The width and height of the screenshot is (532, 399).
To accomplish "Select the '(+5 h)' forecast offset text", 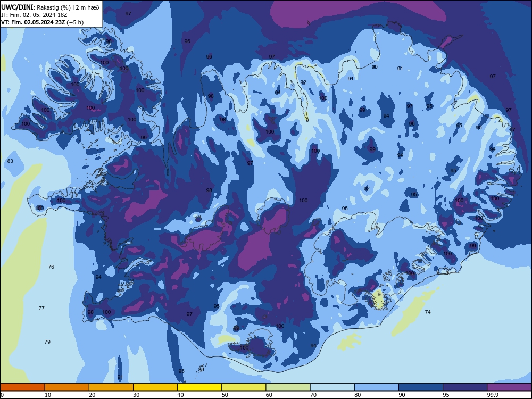I will coord(75,22).
